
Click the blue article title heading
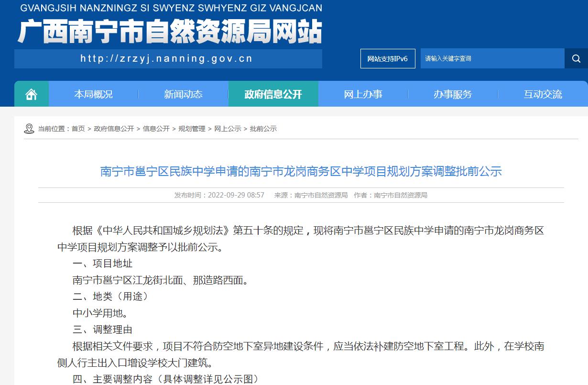pos(301,171)
